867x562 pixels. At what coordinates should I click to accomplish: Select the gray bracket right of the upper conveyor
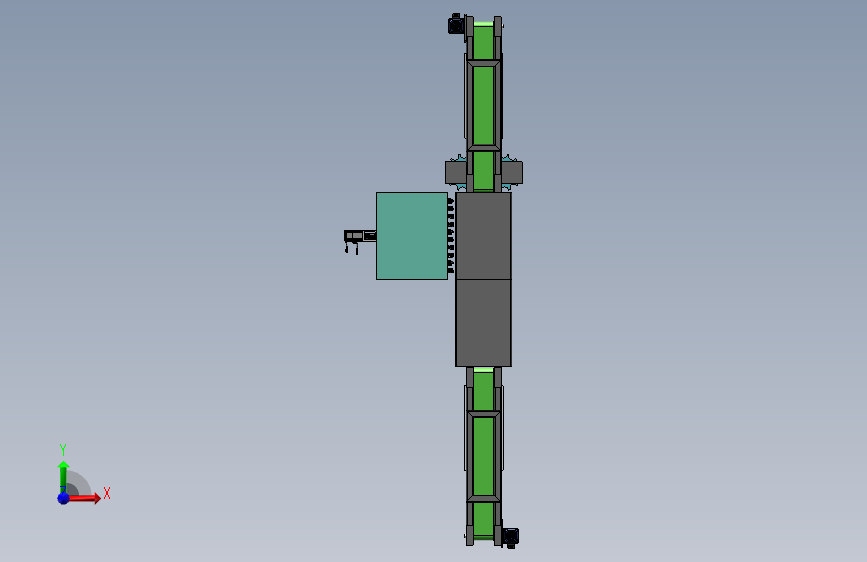(x=512, y=173)
